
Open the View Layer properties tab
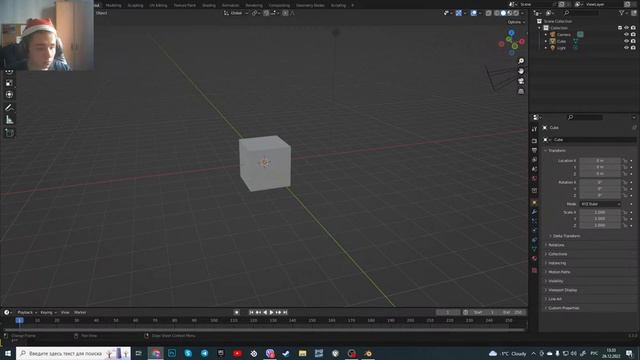(534, 160)
